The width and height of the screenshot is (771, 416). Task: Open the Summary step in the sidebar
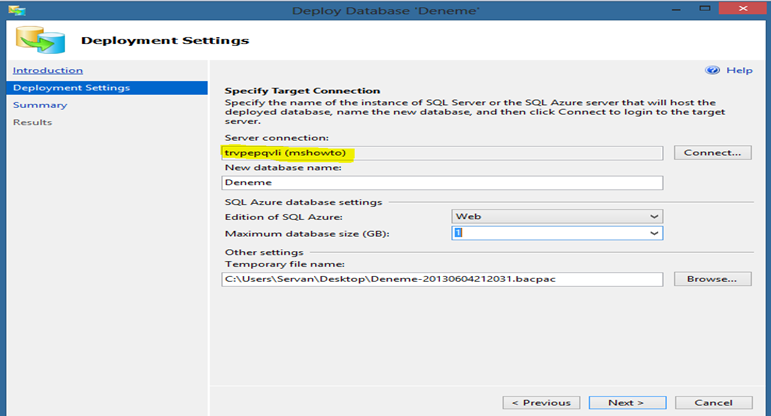[40, 105]
